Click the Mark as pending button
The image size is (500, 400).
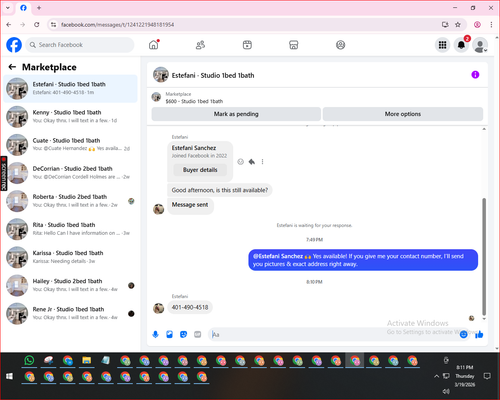236,114
